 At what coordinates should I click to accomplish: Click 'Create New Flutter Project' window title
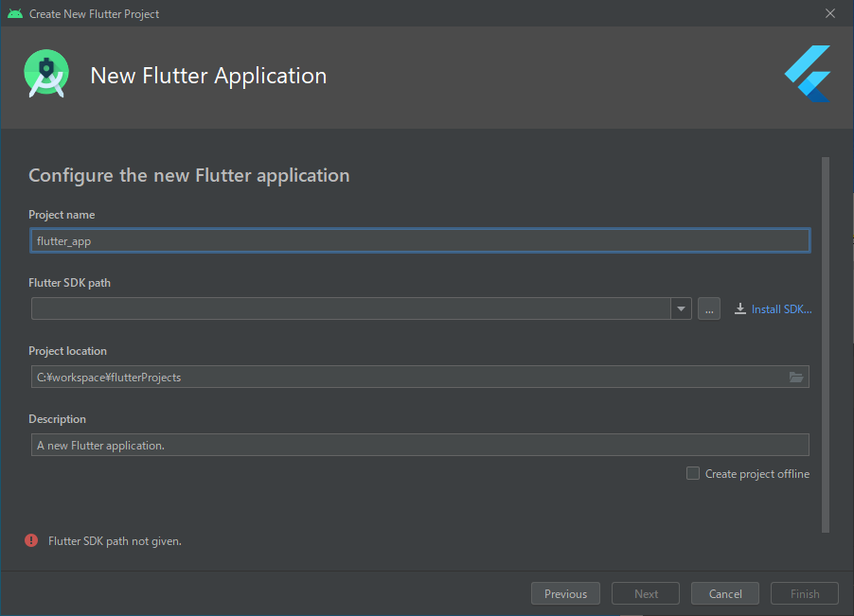tap(95, 14)
